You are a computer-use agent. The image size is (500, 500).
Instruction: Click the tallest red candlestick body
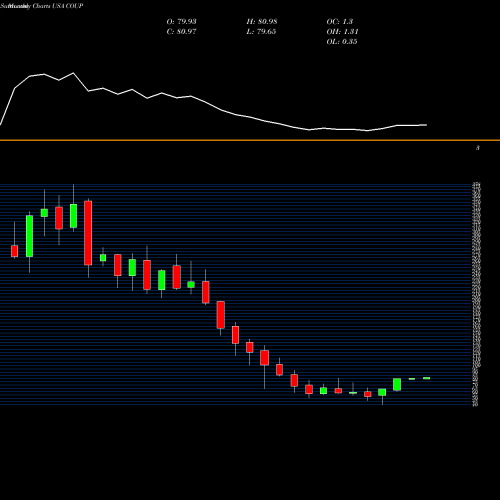tap(88, 233)
